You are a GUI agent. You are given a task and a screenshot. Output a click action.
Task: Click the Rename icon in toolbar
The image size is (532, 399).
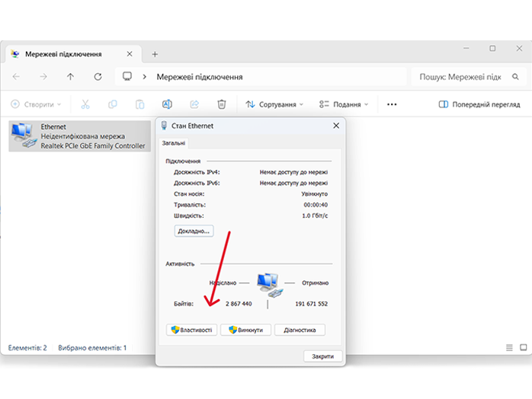tap(167, 104)
